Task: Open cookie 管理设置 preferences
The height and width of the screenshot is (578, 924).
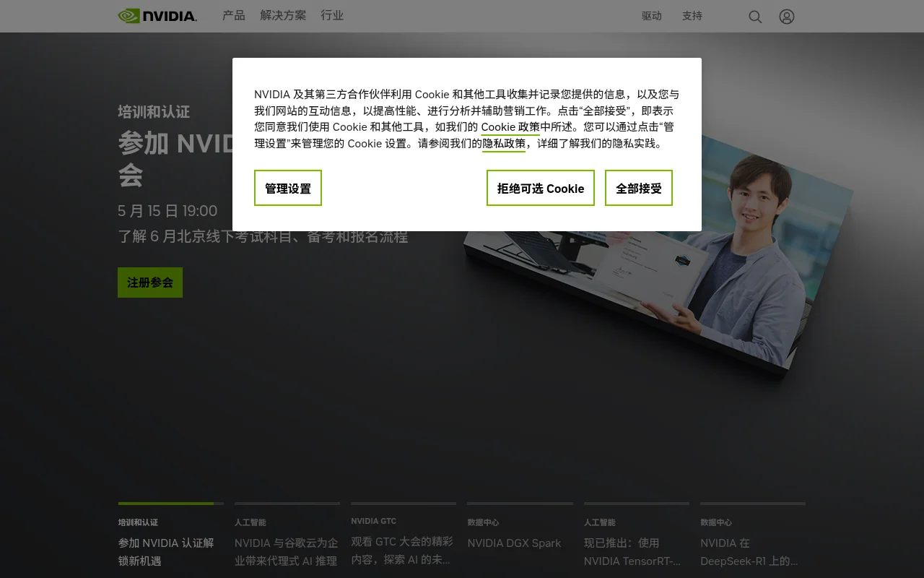Action: point(287,188)
